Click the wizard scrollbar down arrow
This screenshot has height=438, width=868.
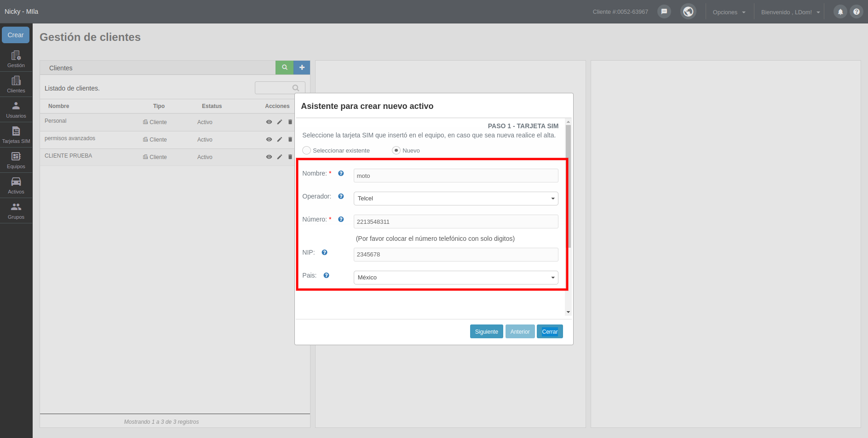point(568,312)
